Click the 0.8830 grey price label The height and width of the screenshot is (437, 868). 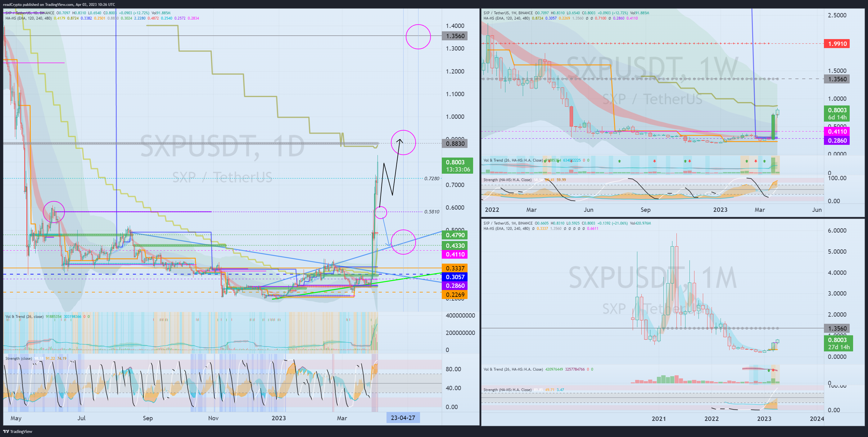pyautogui.click(x=455, y=144)
